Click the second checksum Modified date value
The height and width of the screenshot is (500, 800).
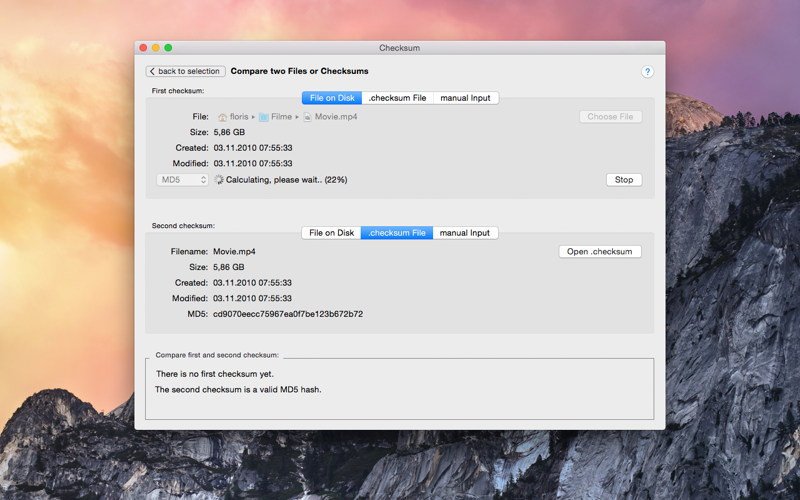tap(252, 298)
